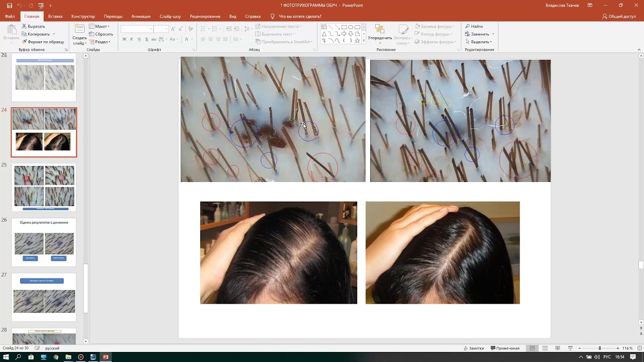Click the lightbulb 'Что вы хотите сделать?' box
This screenshot has width=644, height=362.
click(297, 16)
